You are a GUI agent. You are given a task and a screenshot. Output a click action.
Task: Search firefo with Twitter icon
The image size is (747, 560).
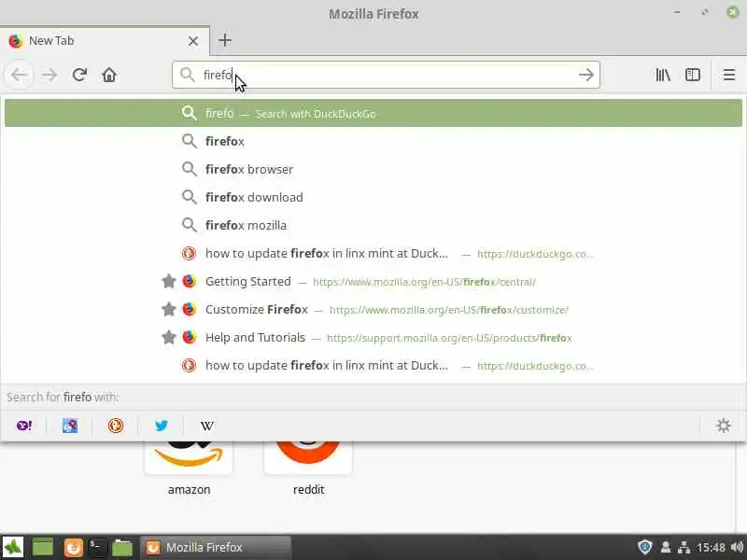(161, 426)
